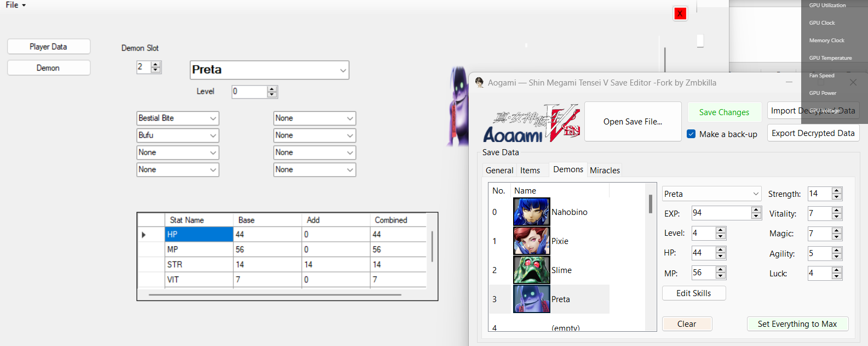Switch to the Items tab
868x346 pixels.
pos(530,171)
